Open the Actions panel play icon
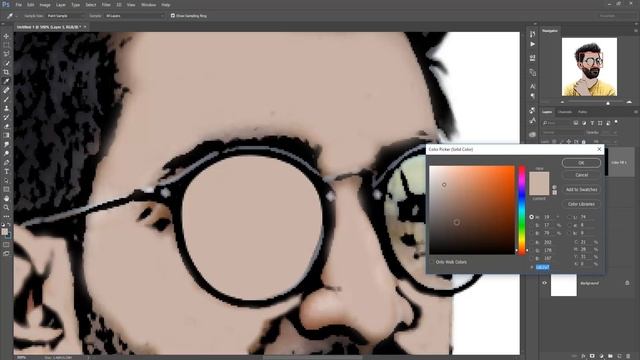This screenshot has height=360, width=640. tap(532, 44)
